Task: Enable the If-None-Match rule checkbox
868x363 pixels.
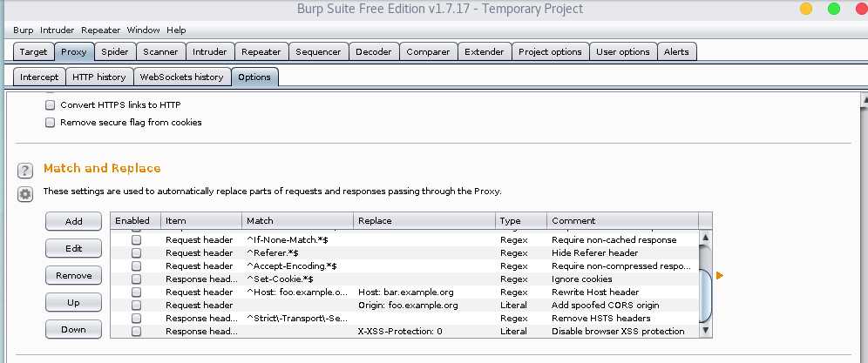Action: (136, 239)
